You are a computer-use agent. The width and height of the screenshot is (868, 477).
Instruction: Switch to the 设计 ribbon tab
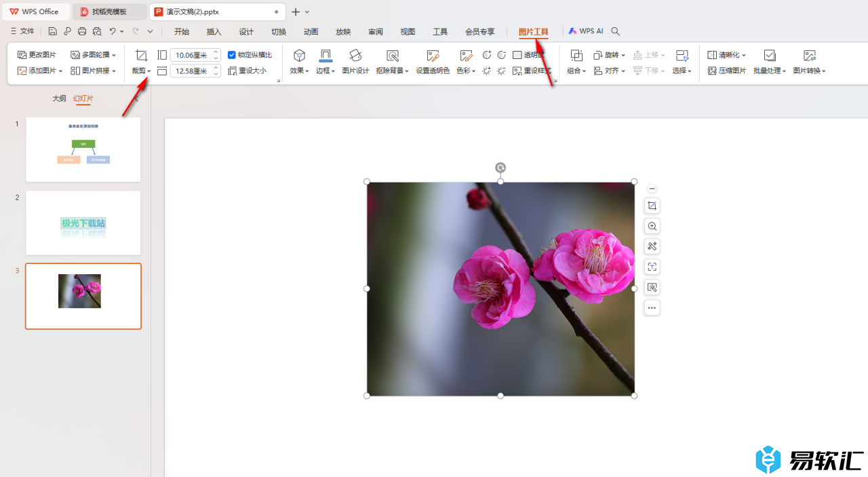point(246,31)
